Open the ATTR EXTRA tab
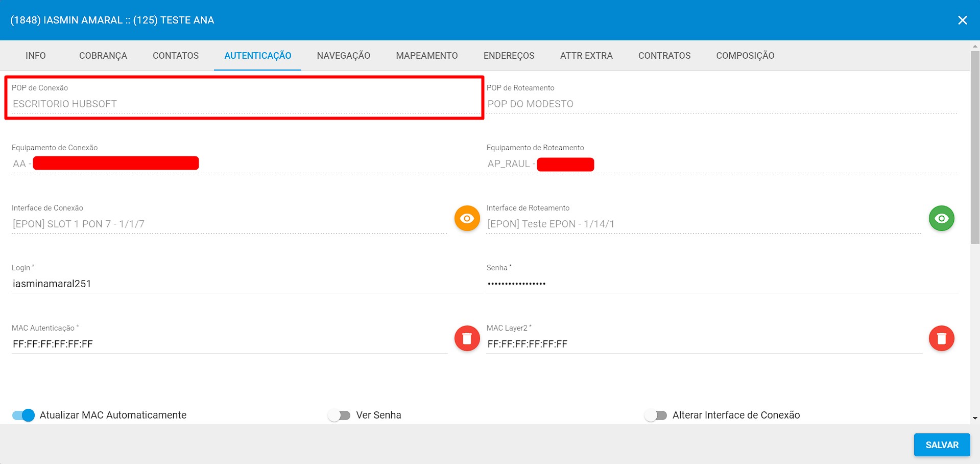This screenshot has width=980, height=464. 586,56
